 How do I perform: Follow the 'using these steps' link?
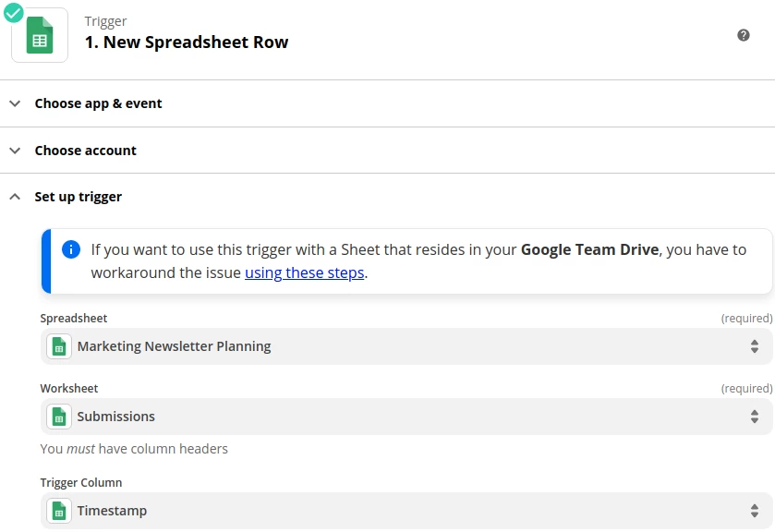pyautogui.click(x=305, y=272)
